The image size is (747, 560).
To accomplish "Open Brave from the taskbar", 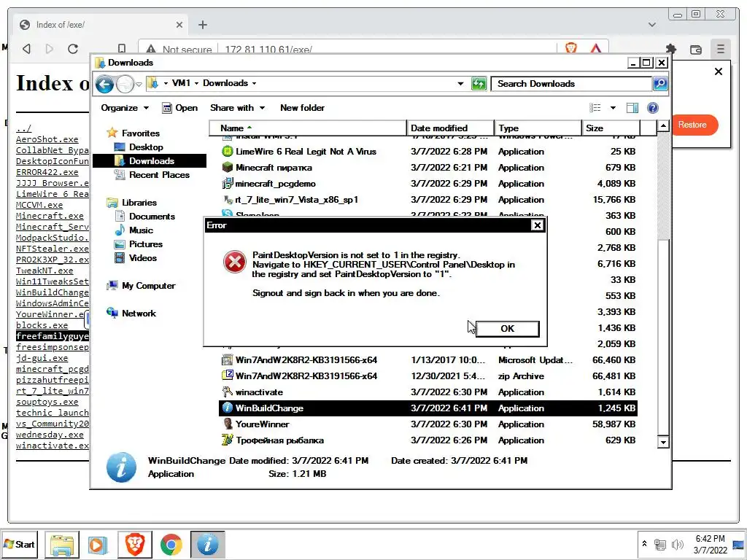I will [x=135, y=545].
